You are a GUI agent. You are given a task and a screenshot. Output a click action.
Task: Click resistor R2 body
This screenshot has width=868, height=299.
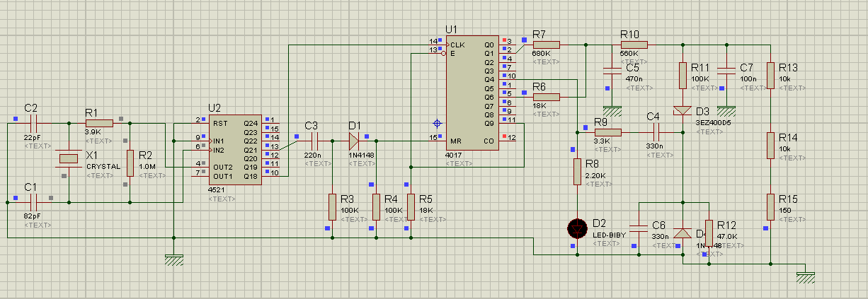130,163
